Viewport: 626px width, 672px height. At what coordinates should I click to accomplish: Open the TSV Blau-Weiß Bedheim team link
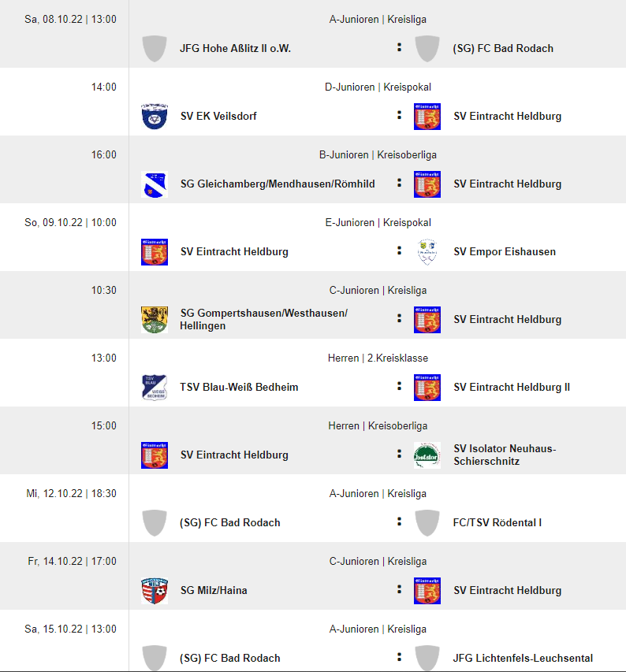[239, 388]
